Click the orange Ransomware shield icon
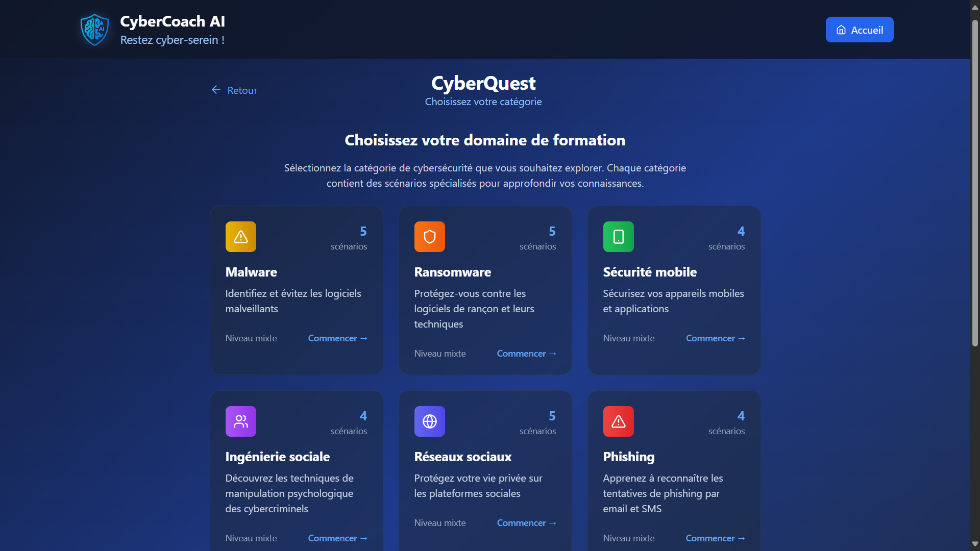This screenshot has width=980, height=551. [430, 237]
